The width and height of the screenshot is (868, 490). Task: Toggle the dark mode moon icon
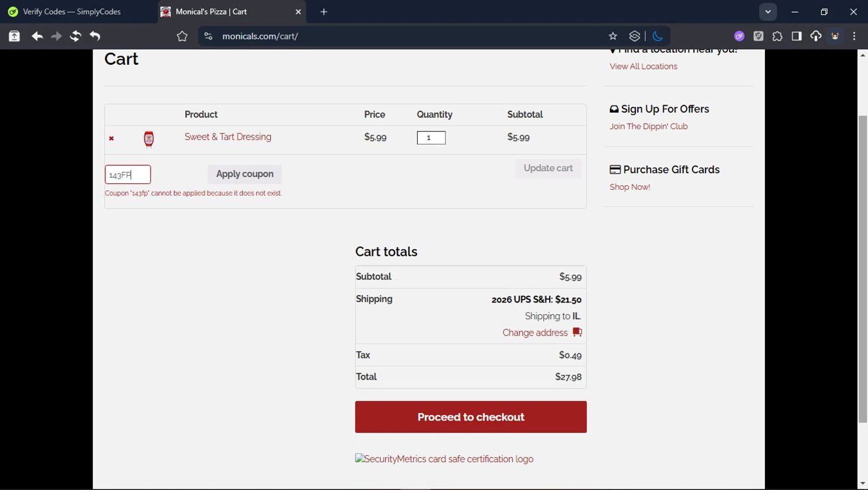point(658,36)
